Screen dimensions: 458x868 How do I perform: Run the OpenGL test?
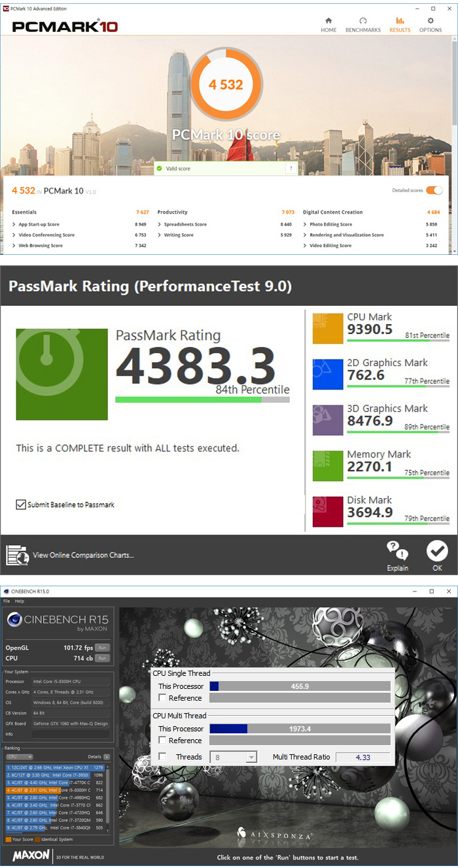pyautogui.click(x=102, y=648)
